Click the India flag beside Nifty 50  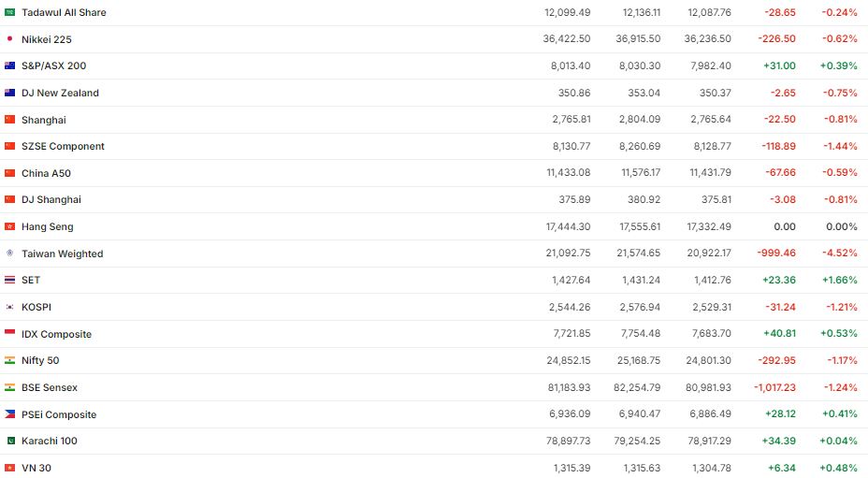(x=10, y=360)
